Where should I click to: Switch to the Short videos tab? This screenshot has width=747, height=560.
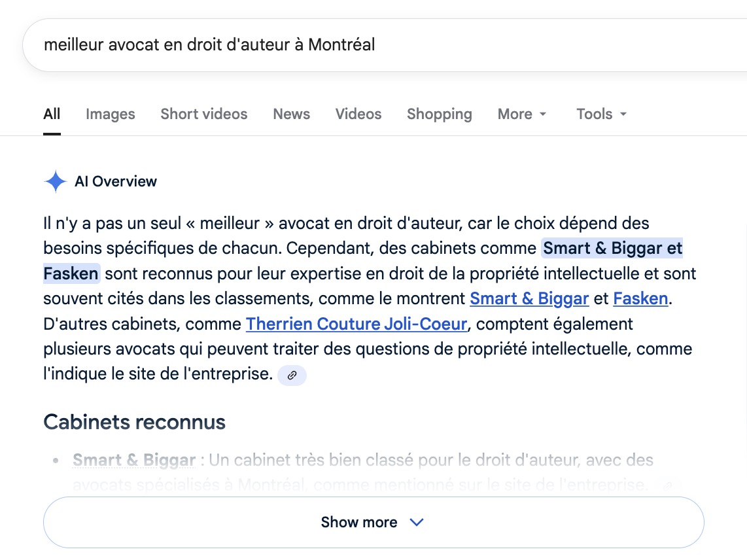coord(203,114)
